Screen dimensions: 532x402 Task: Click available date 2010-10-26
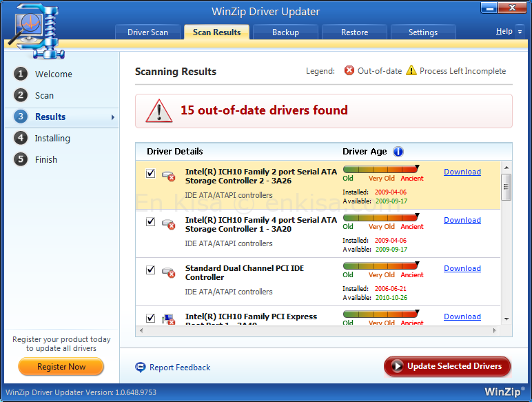click(x=391, y=297)
